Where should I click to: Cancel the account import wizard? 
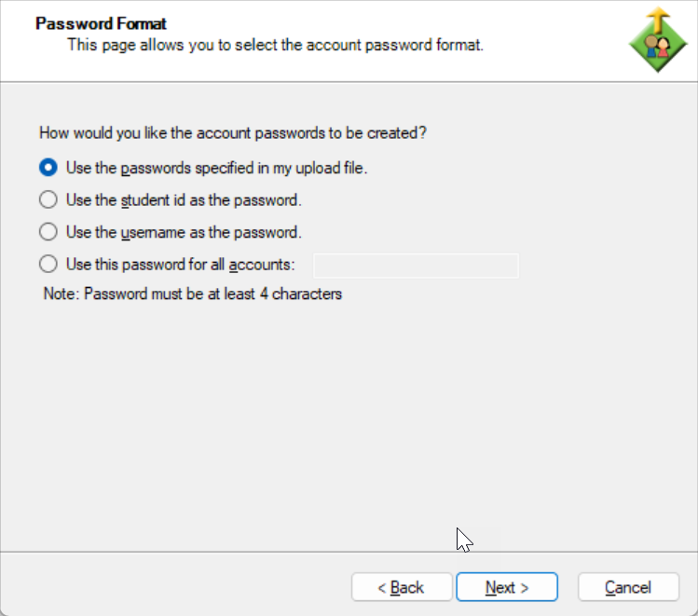click(x=628, y=587)
